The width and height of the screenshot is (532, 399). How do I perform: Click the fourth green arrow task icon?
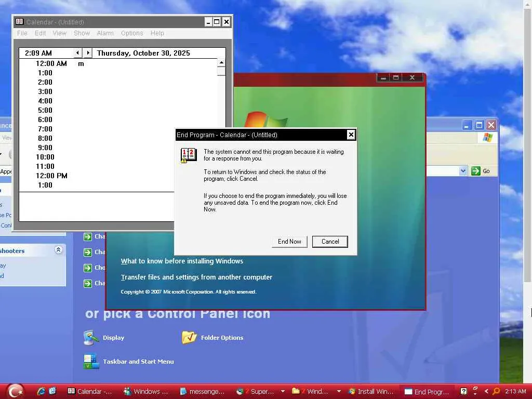(x=87, y=283)
